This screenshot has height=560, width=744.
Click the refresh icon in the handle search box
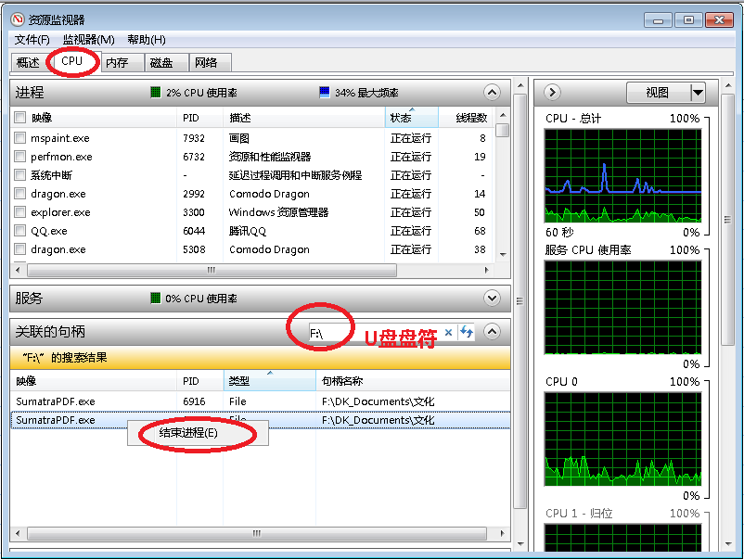point(467,332)
